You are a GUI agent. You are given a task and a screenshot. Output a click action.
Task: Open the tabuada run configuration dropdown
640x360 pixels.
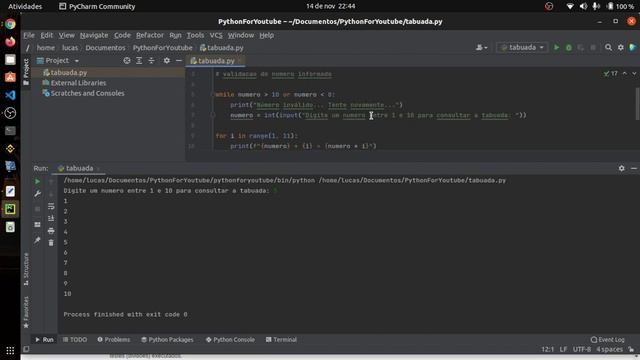[522, 48]
